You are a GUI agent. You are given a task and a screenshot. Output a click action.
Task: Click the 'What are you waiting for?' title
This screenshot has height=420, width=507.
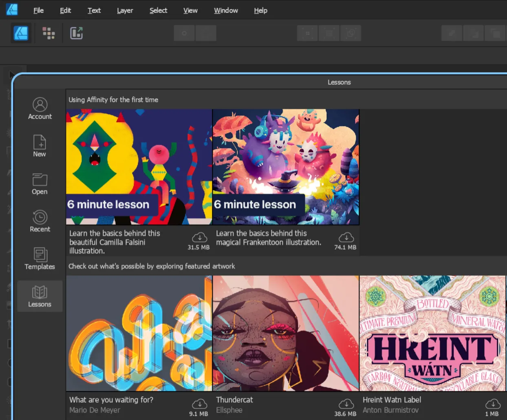coord(111,400)
